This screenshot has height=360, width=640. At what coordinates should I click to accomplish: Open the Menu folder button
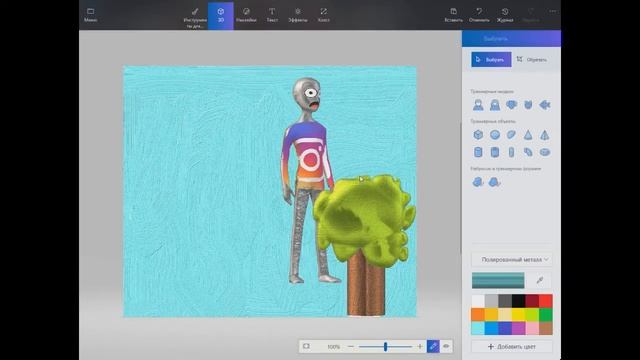point(91,15)
